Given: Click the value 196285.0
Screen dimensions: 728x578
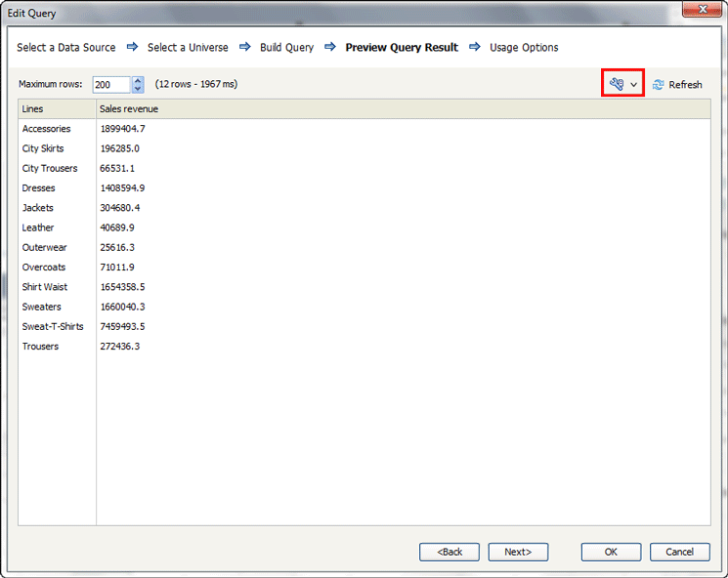Looking at the screenshot, I should click(x=120, y=148).
